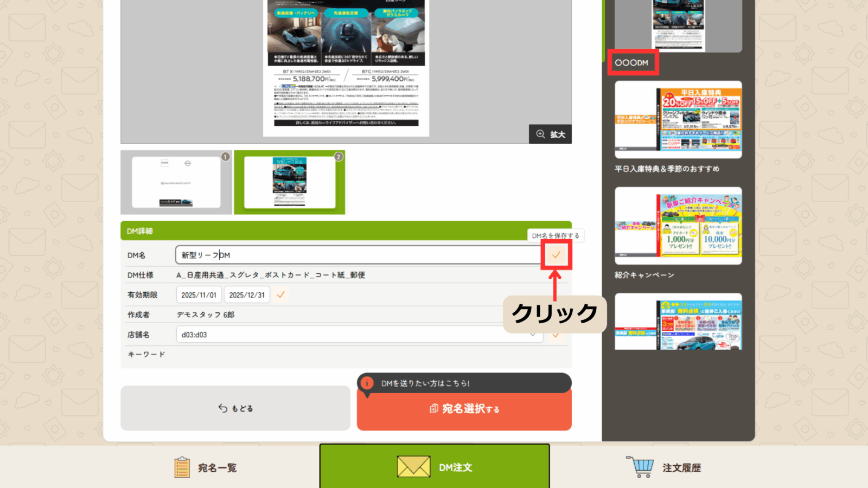The image size is (868, 488).
Task: Confirm the expiry date with its checkmark
Action: pyautogui.click(x=280, y=295)
